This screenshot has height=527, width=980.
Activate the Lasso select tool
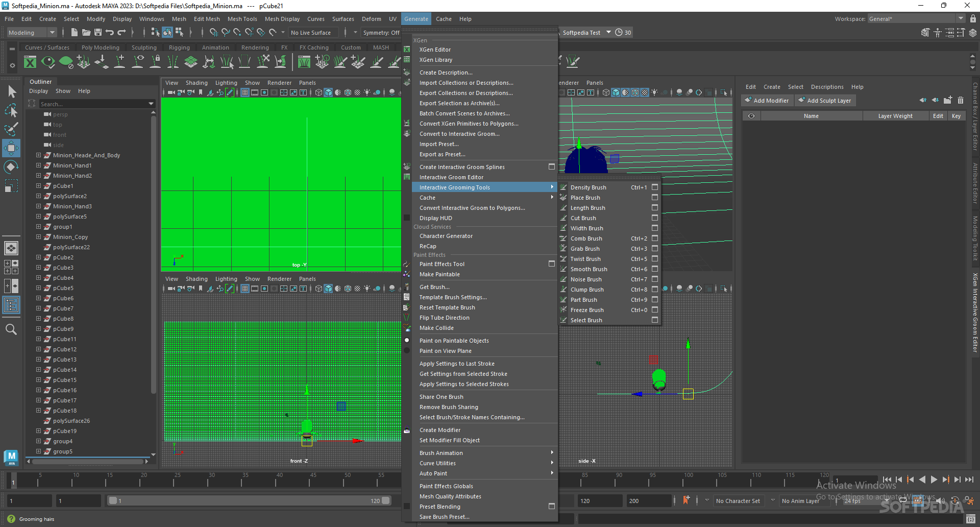[x=11, y=110]
